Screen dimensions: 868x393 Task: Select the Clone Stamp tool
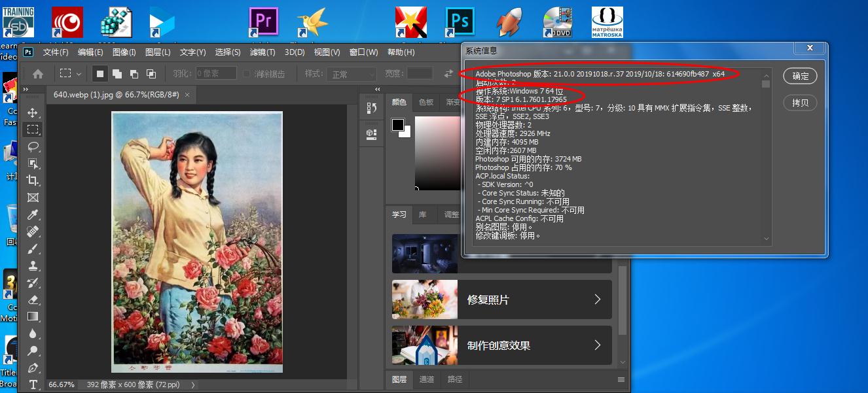coord(33,265)
